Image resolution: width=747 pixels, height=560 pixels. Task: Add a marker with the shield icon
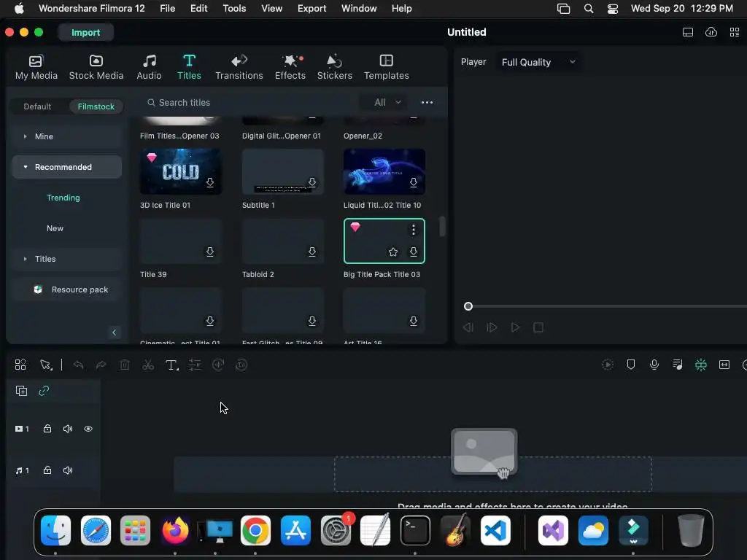tap(631, 365)
